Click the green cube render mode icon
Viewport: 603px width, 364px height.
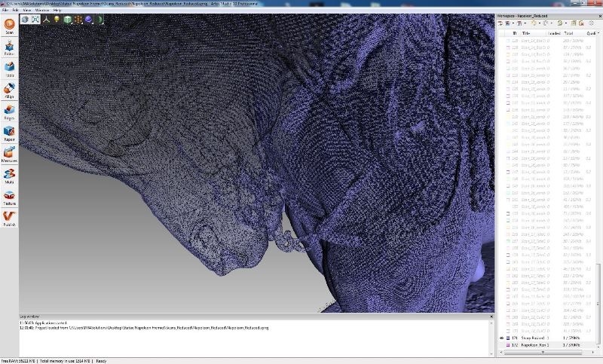68,20
